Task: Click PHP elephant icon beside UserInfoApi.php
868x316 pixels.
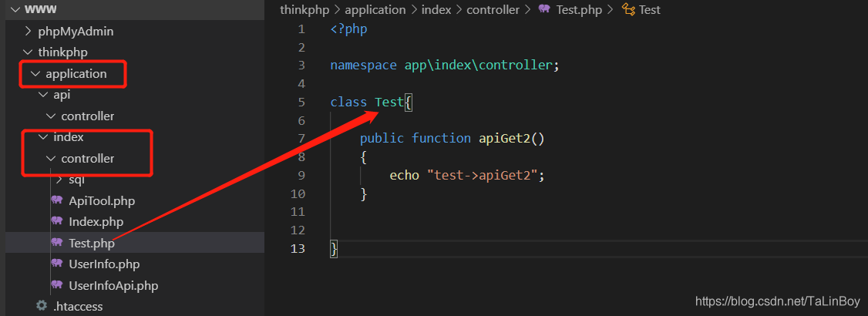Action: 56,285
